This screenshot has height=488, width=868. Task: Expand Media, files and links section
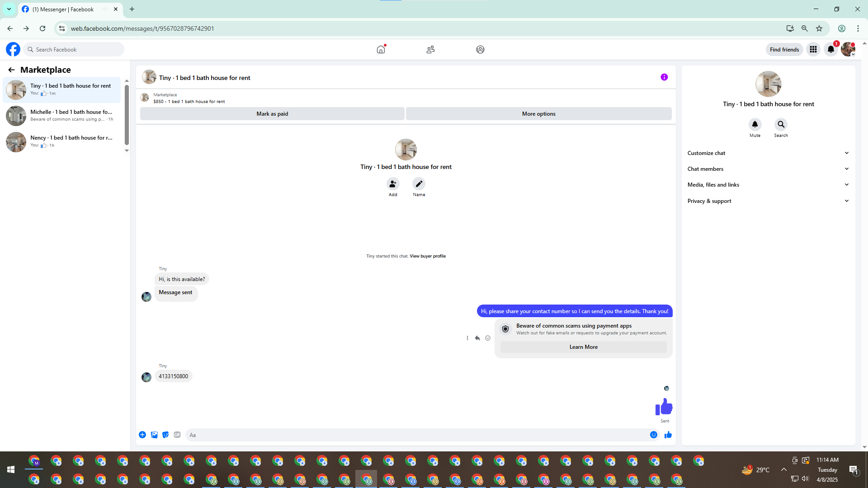tap(768, 185)
